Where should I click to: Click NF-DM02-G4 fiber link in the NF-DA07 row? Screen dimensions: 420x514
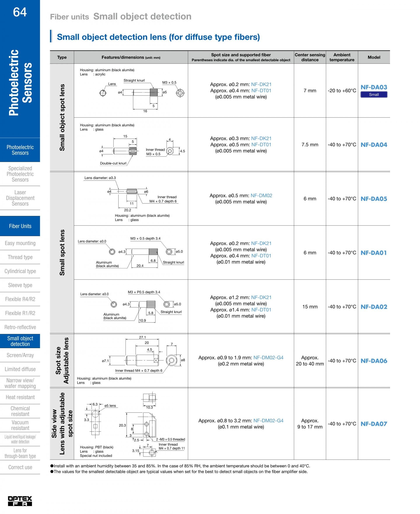pos(268,421)
